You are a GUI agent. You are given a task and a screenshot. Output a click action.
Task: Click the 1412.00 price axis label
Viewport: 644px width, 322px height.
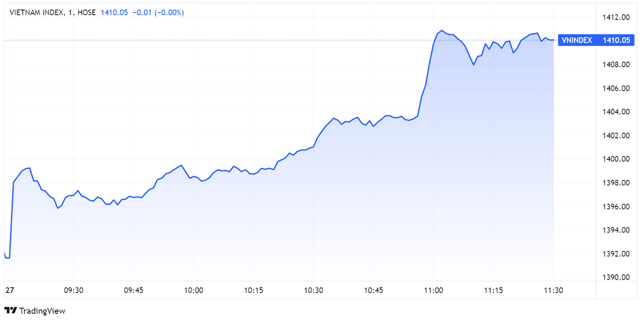[616, 17]
